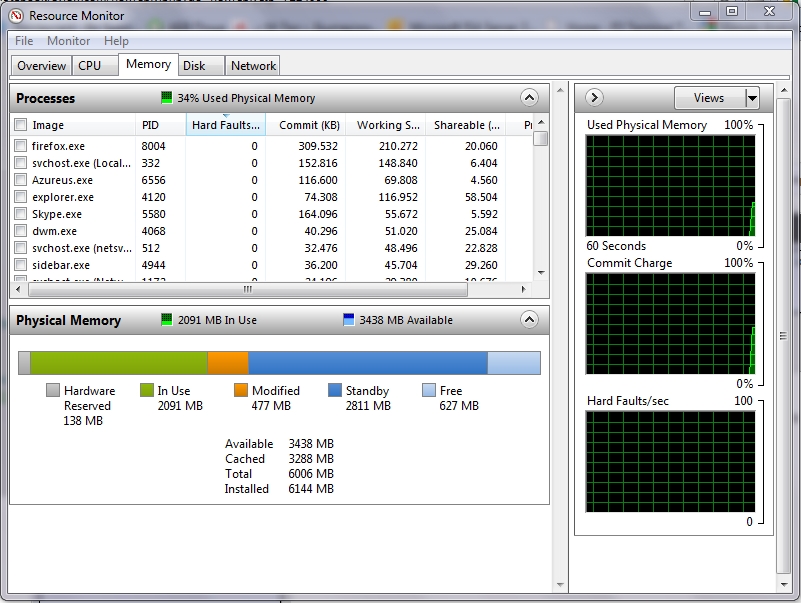
Task: Minimize the Resource Monitor window
Action: (x=704, y=12)
